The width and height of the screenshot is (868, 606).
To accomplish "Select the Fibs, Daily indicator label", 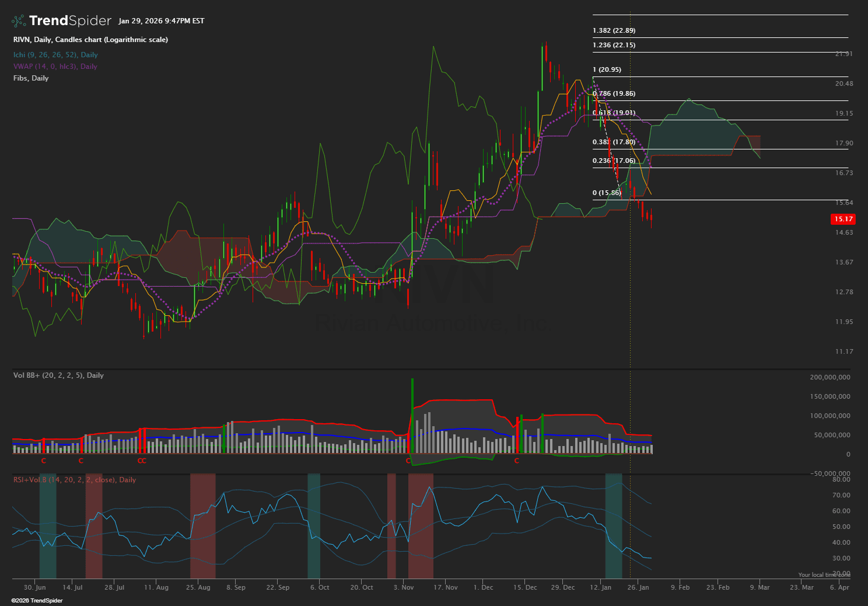I will 31,78.
